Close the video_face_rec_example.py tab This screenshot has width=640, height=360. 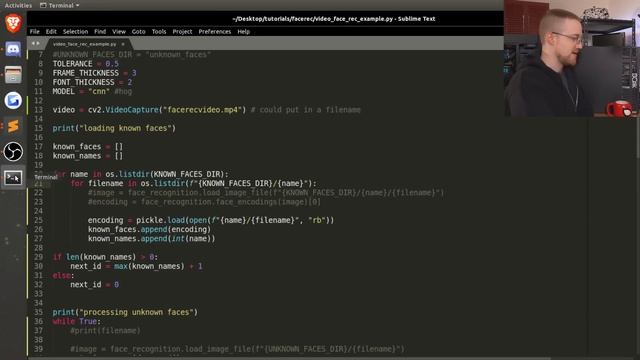point(123,44)
